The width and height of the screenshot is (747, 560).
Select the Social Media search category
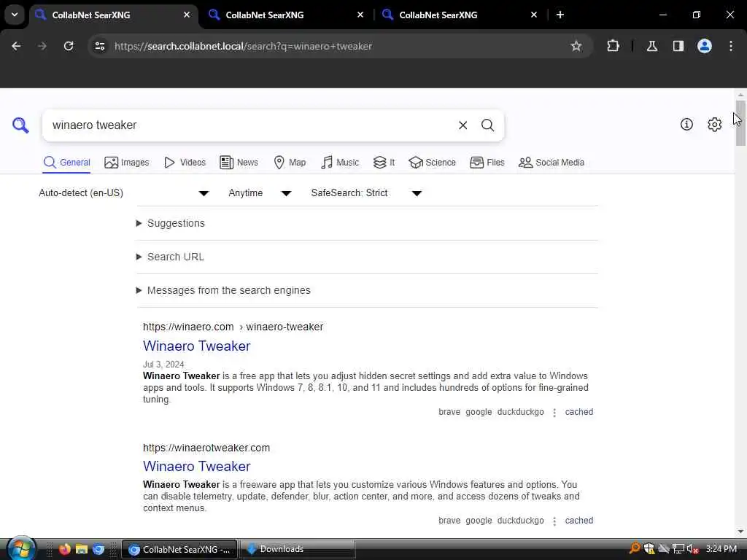coord(551,163)
